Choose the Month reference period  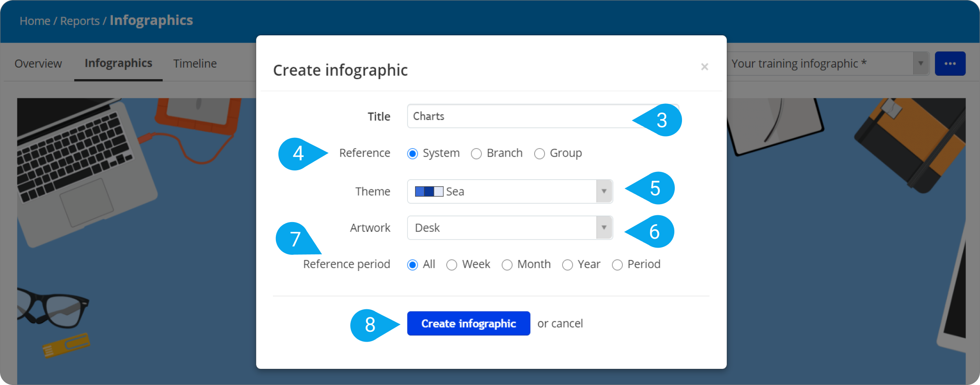point(507,265)
